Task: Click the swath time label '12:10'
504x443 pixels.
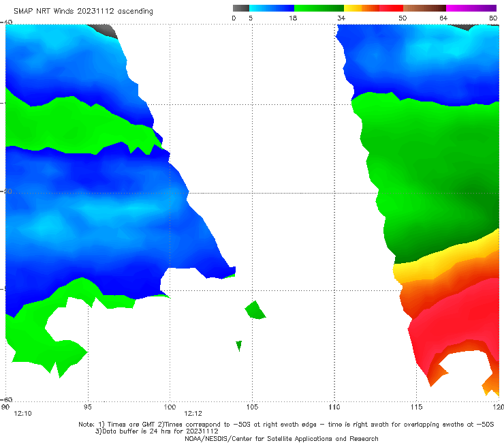Action: pos(22,414)
